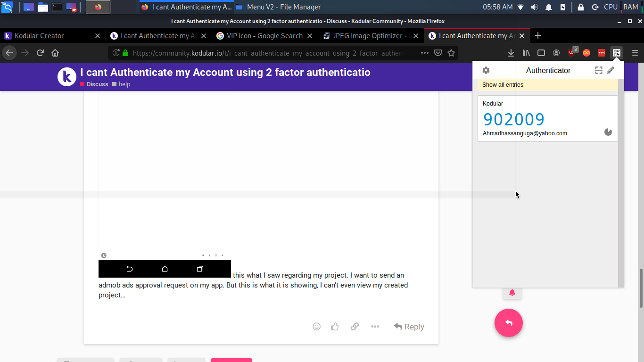Viewport: 644px width, 362px height.
Task: Copy the post share link icon
Action: (355, 327)
